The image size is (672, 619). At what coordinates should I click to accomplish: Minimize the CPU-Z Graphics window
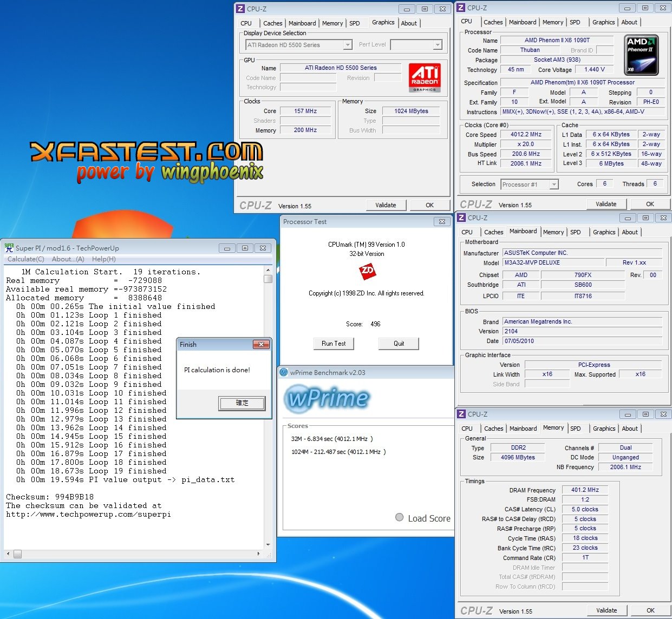[407, 9]
